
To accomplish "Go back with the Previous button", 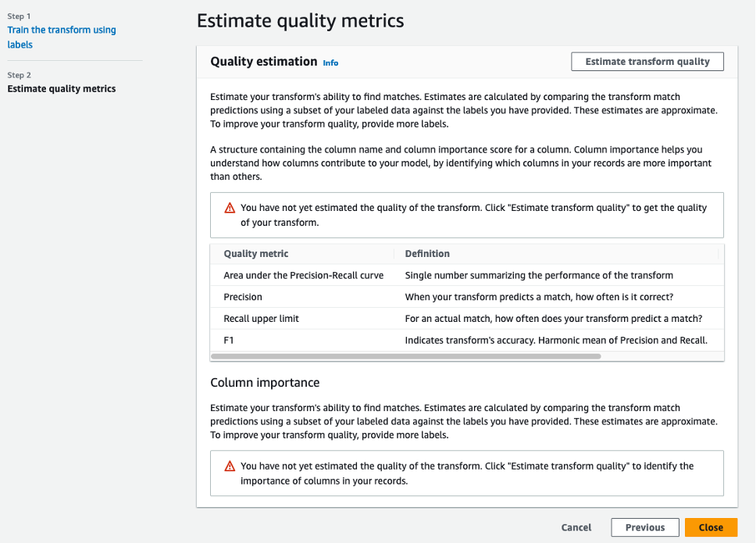I will (644, 527).
